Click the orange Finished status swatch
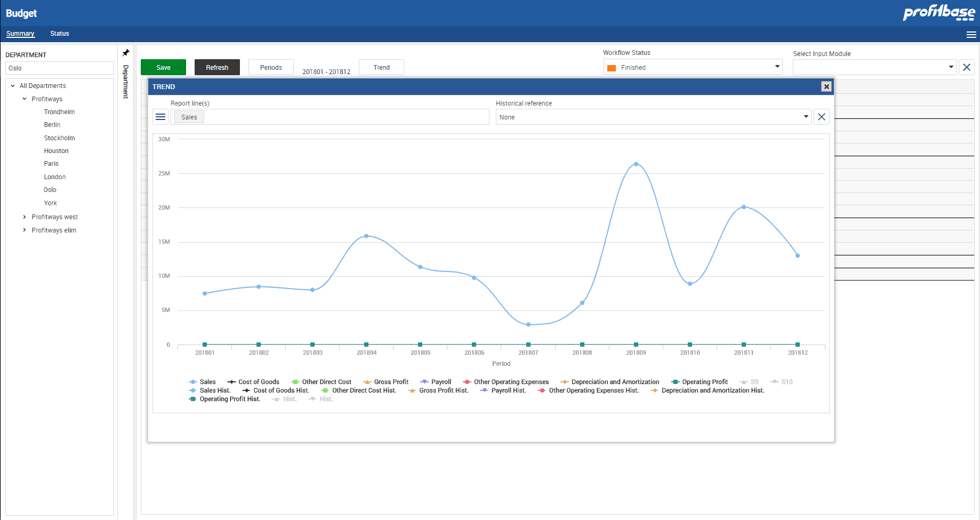 coord(612,67)
